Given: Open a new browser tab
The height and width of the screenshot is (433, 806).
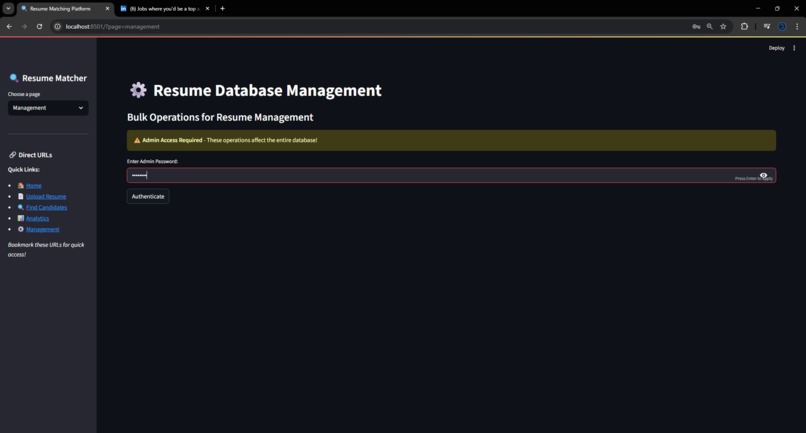Looking at the screenshot, I should coord(223,9).
